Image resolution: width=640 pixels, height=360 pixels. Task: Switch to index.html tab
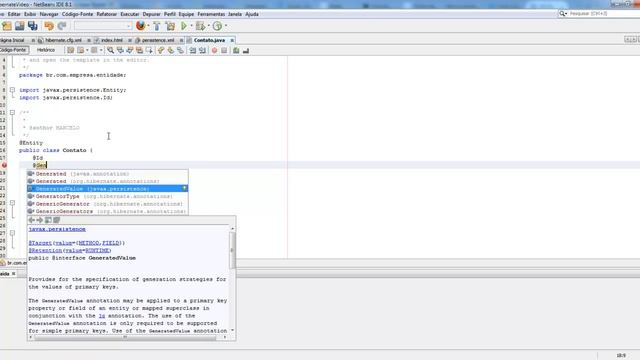click(111, 40)
